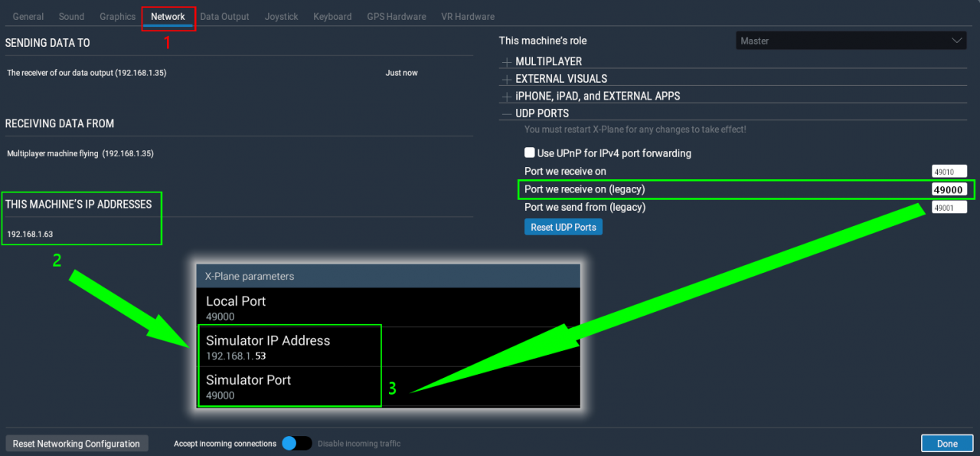The height and width of the screenshot is (456, 980).
Task: Open the GPS Hardware tab
Action: pos(396,16)
